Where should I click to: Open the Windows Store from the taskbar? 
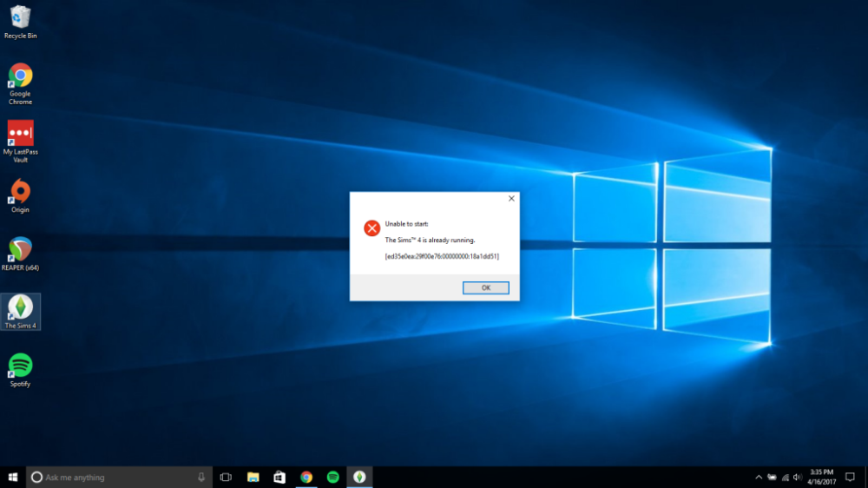click(x=279, y=477)
